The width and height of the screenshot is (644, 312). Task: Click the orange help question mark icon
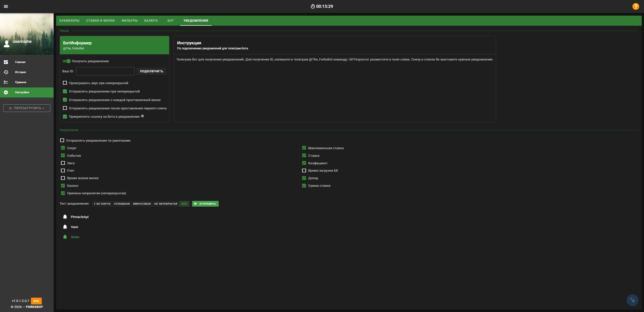click(x=636, y=6)
